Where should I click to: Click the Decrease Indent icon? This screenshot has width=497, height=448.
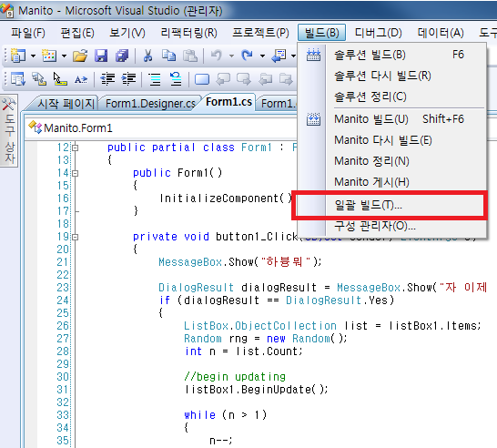click(x=107, y=79)
